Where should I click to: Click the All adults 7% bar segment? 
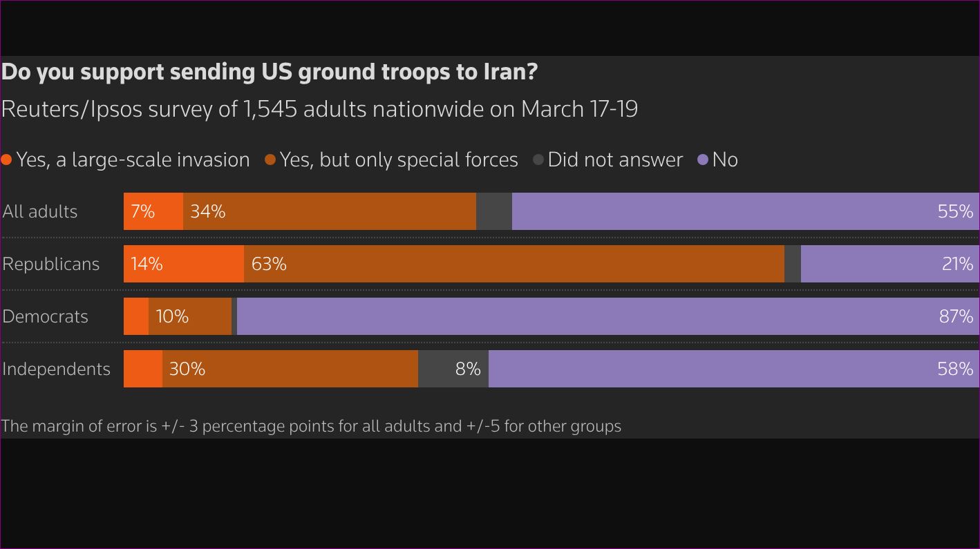click(x=153, y=211)
